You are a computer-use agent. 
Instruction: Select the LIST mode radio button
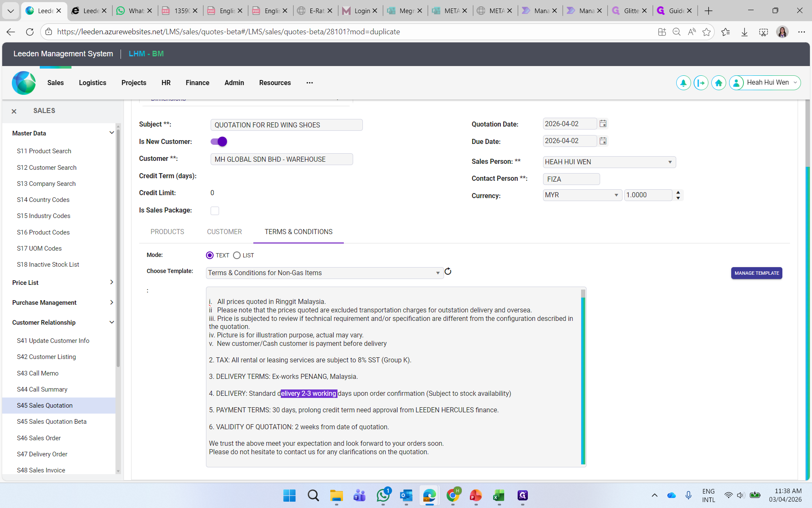coord(237,255)
